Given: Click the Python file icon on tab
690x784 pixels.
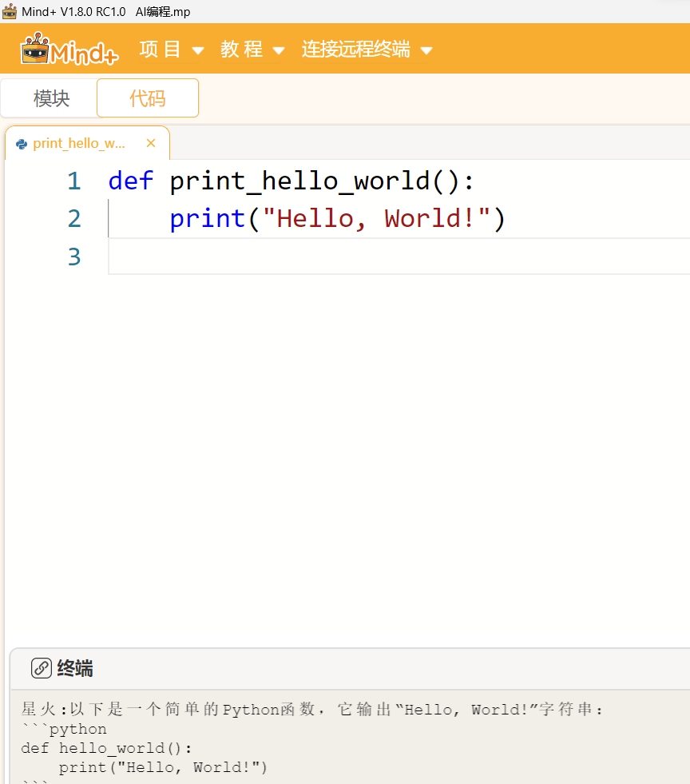Looking at the screenshot, I should coord(22,144).
